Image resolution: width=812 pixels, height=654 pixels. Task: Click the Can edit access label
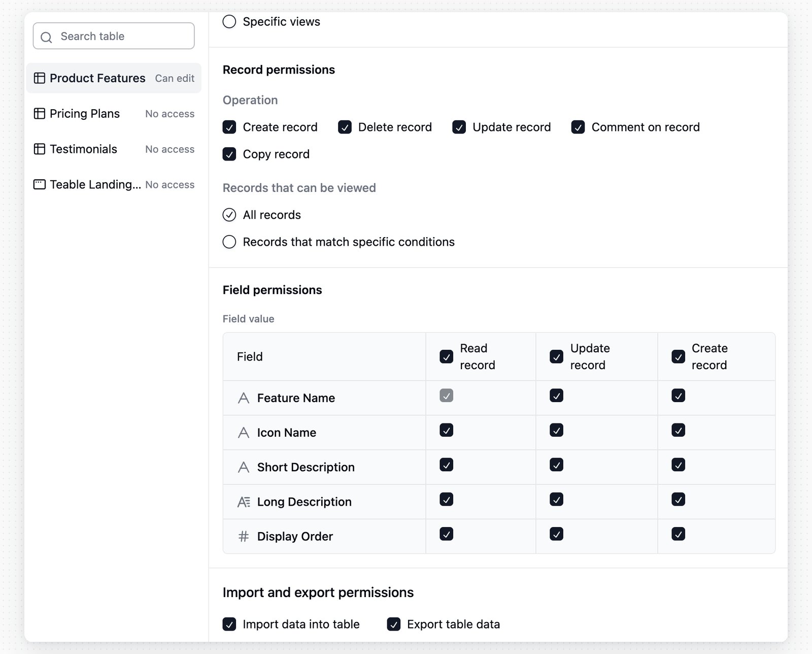(175, 78)
